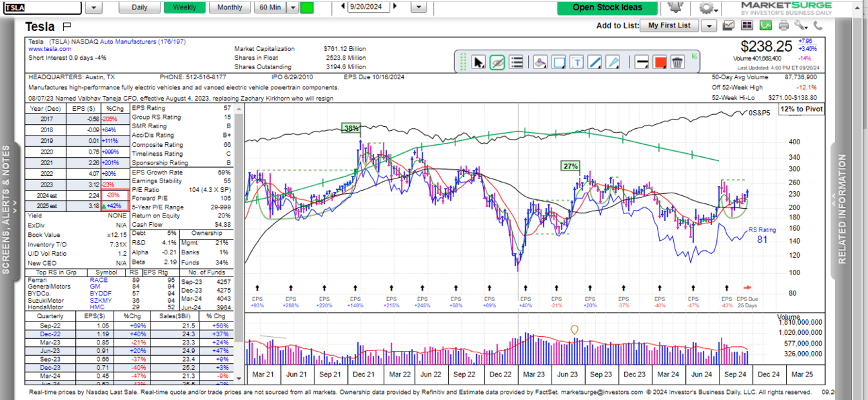Open wrench tools menu
Viewport: 868px width, 400px height.
click(x=800, y=26)
